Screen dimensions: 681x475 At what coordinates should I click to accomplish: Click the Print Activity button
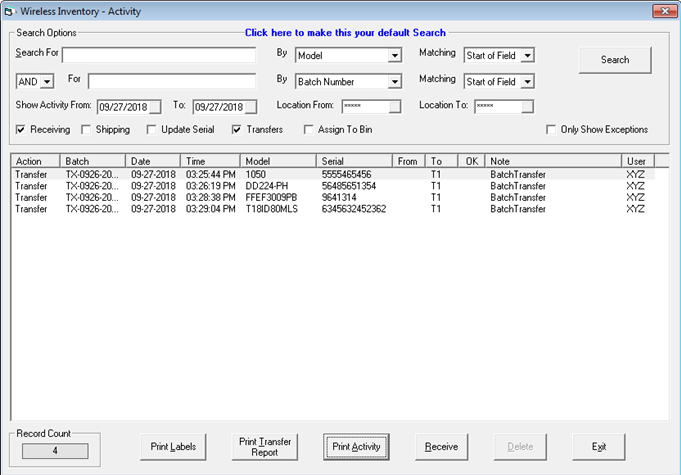tap(356, 447)
